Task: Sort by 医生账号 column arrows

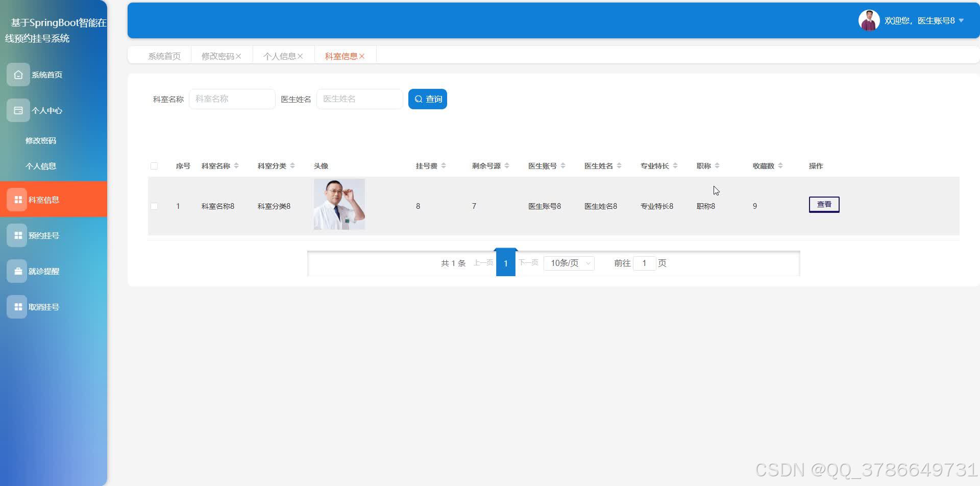Action: click(563, 166)
